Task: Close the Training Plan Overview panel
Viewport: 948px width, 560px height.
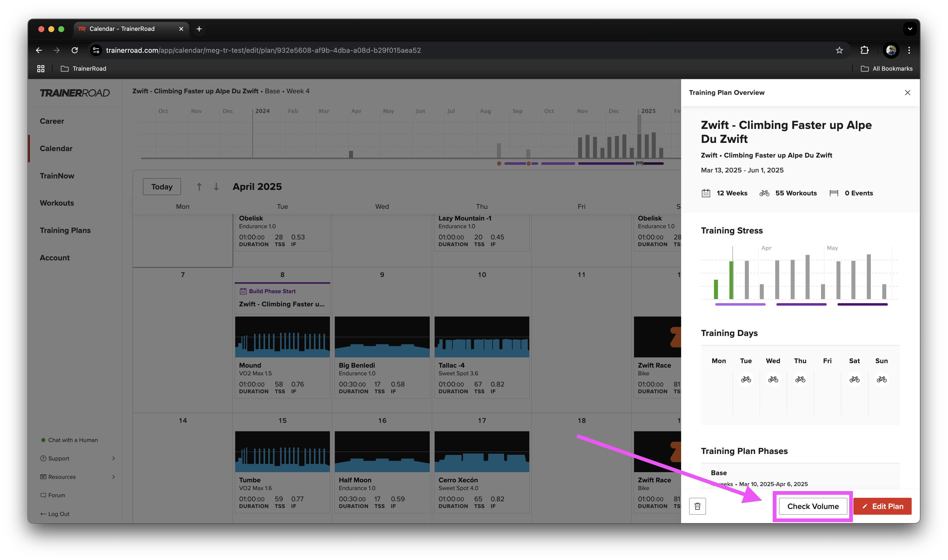Action: tap(908, 92)
